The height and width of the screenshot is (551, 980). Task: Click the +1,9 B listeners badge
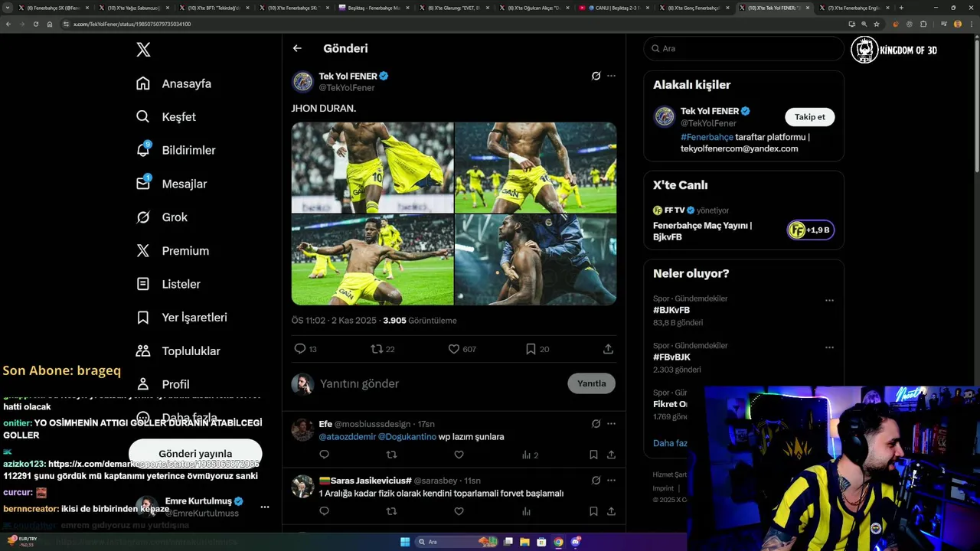tap(811, 230)
